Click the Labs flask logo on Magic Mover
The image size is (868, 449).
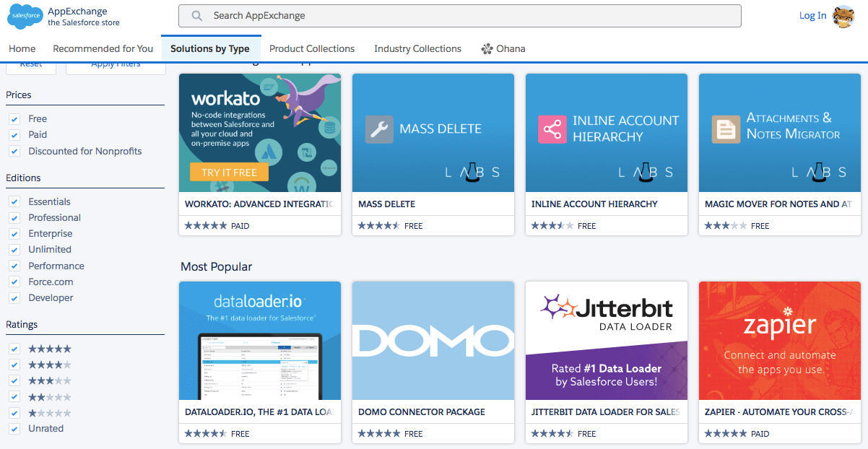(820, 172)
